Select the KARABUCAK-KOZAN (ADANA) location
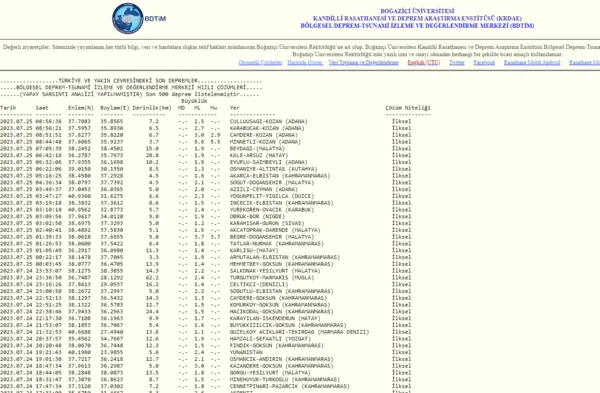This screenshot has height=393, width=600. (267, 128)
